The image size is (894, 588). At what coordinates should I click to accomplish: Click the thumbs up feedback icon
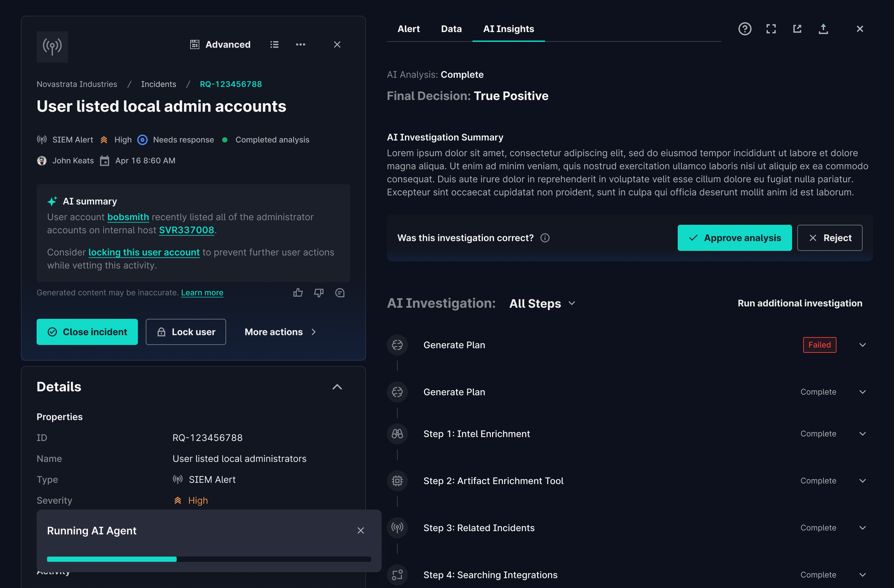(x=298, y=292)
